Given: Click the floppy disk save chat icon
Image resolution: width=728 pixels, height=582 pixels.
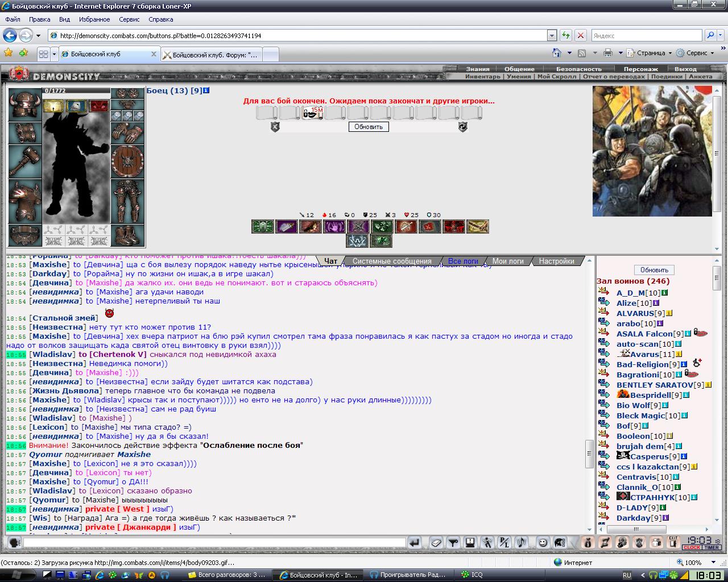Looking at the screenshot, I should tap(470, 543).
